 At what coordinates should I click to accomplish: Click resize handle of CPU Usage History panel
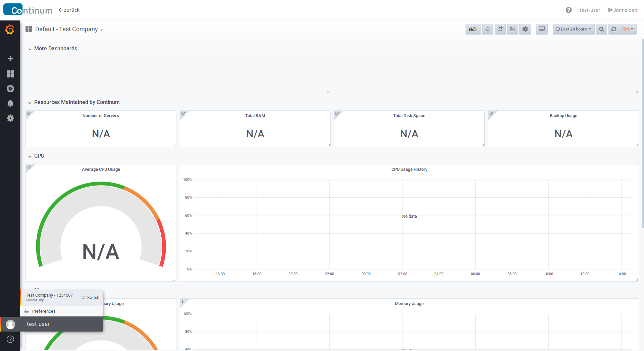tap(637, 279)
